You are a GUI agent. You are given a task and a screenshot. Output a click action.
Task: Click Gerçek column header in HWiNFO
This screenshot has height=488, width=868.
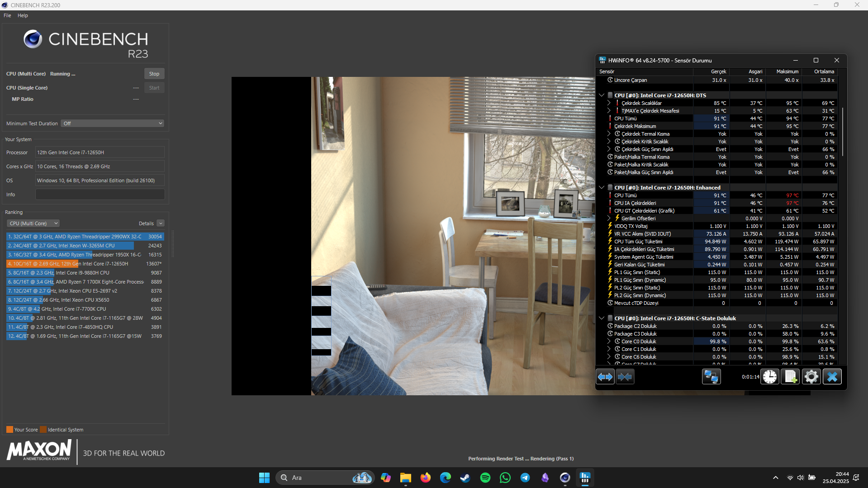tap(711, 71)
